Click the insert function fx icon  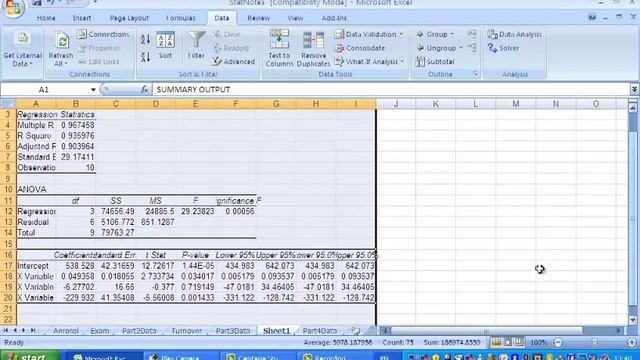(x=144, y=89)
